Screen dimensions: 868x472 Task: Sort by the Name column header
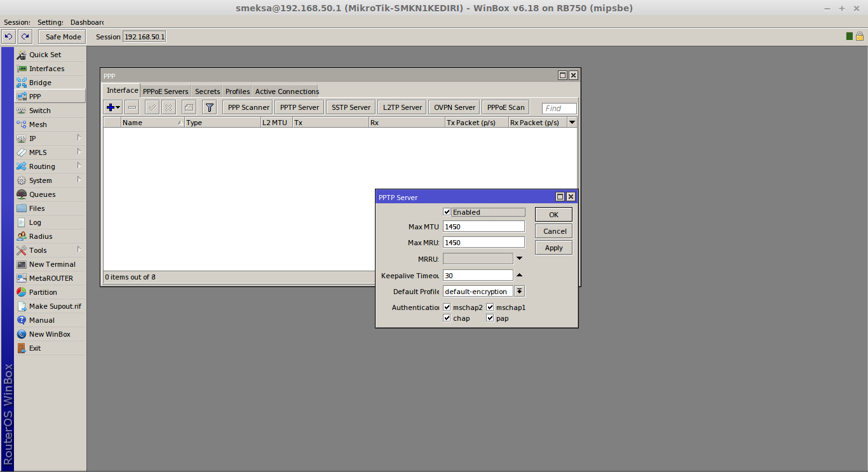tap(153, 123)
